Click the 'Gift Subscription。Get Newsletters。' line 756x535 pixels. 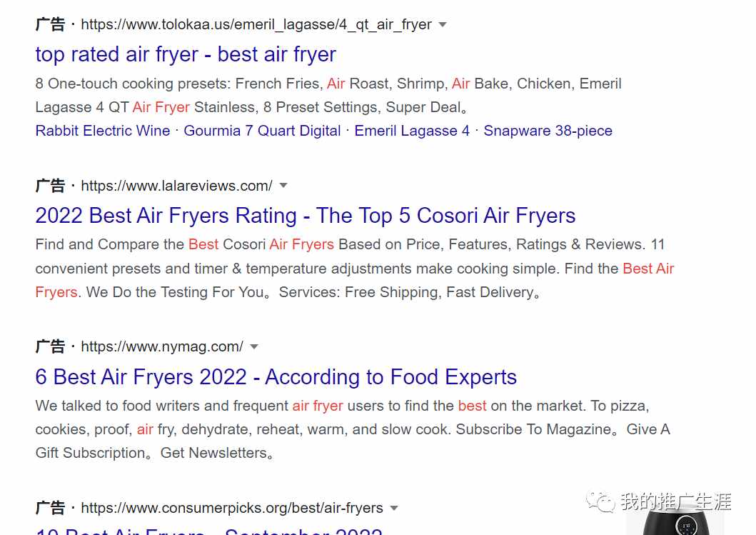pos(154,453)
